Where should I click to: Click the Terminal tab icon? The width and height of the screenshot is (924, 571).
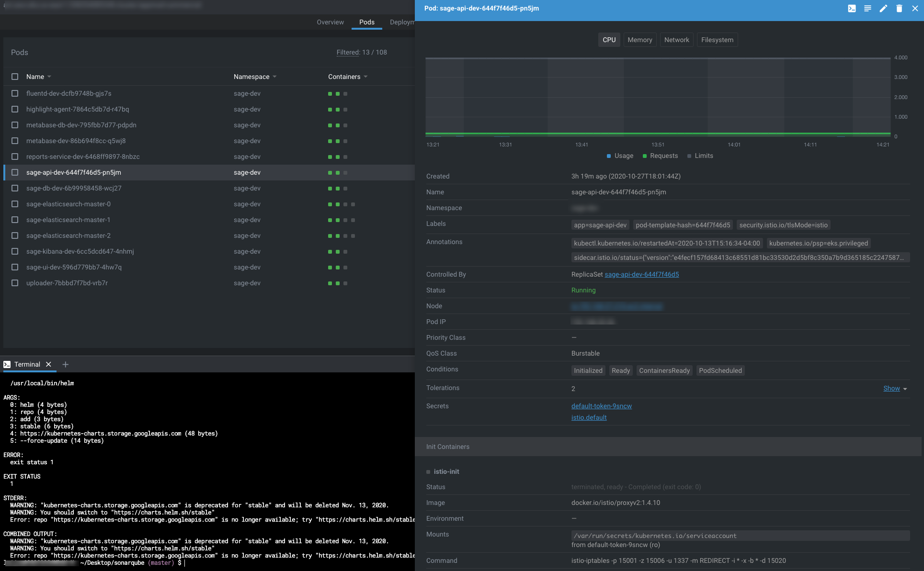coord(7,364)
